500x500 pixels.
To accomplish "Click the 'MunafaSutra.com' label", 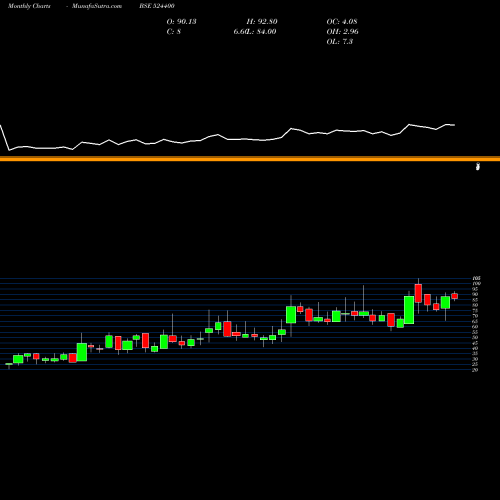I will tap(97, 6).
